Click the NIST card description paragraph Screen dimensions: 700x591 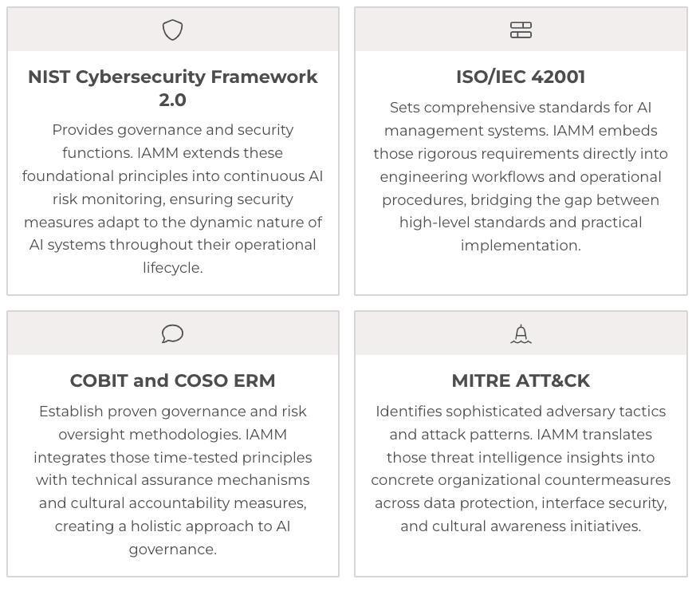click(172, 199)
